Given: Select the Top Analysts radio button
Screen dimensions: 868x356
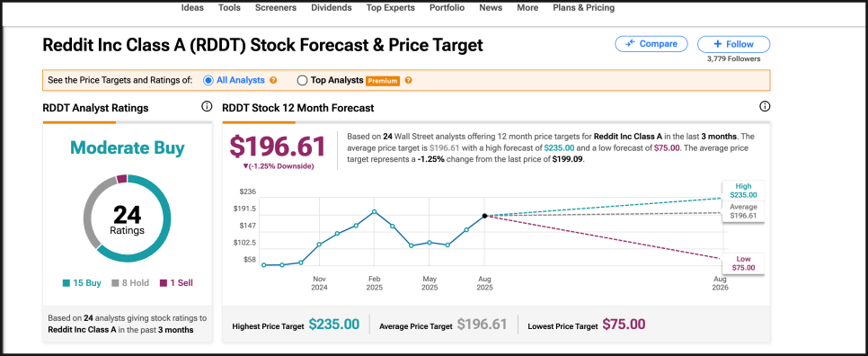Looking at the screenshot, I should (302, 80).
